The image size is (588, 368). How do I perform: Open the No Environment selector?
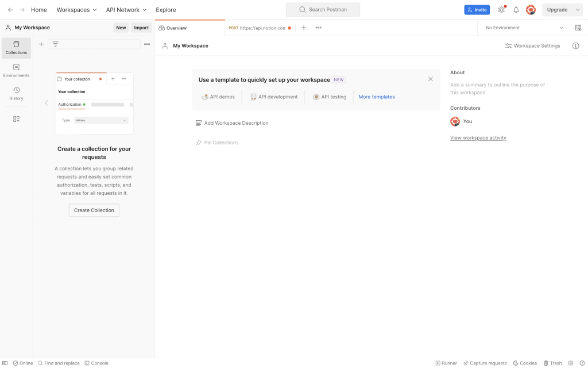[x=524, y=28]
